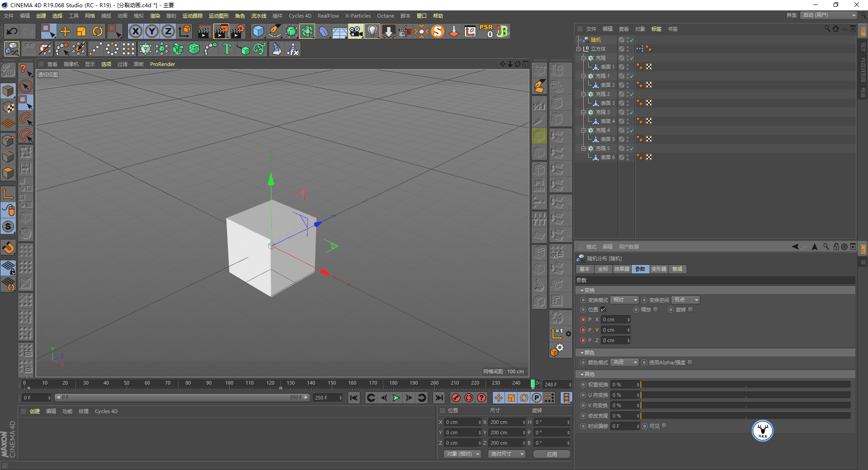The width and height of the screenshot is (868, 470).
Task: Toggle the Z axis lock icon
Action: (168, 31)
